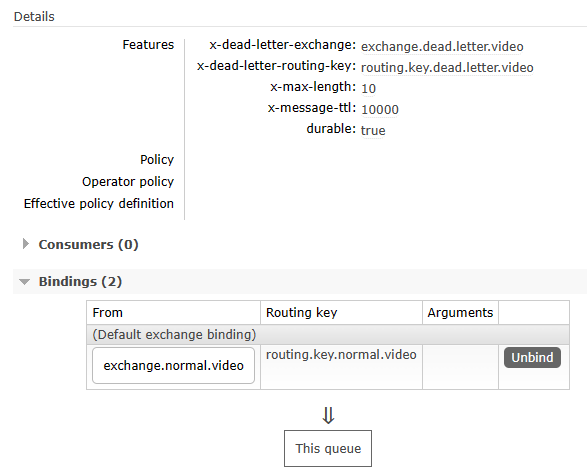587x476 pixels.
Task: Unbind the exchange.normal.video binding
Action: pyautogui.click(x=532, y=358)
